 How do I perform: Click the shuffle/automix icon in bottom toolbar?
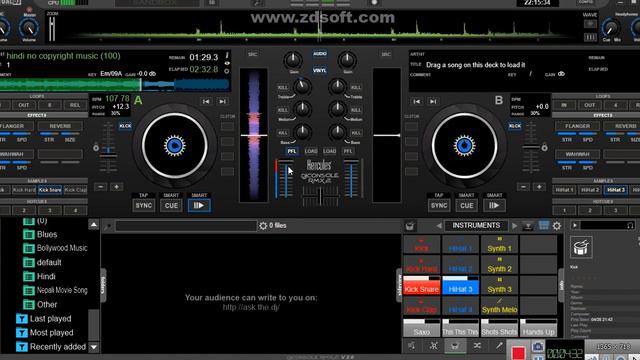click(x=477, y=346)
